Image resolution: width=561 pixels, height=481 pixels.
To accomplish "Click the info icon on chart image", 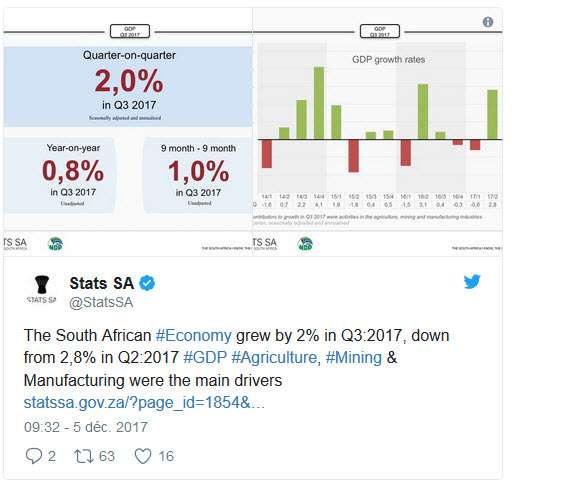I will [x=488, y=22].
